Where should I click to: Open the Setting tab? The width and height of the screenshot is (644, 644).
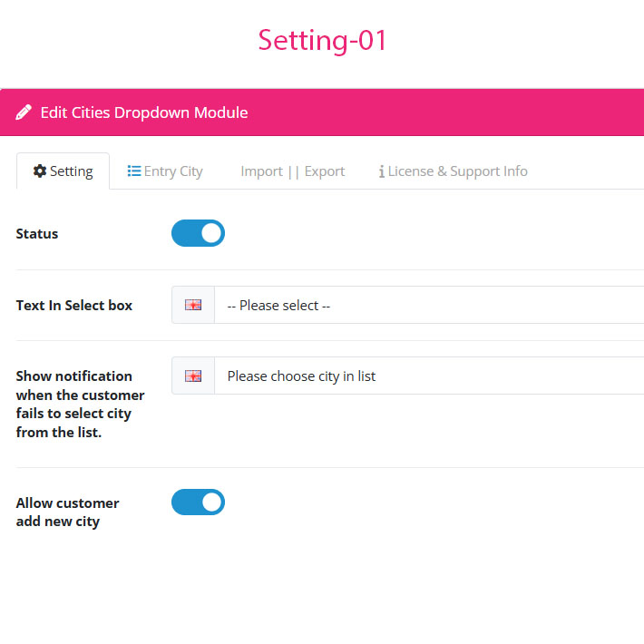point(63,171)
